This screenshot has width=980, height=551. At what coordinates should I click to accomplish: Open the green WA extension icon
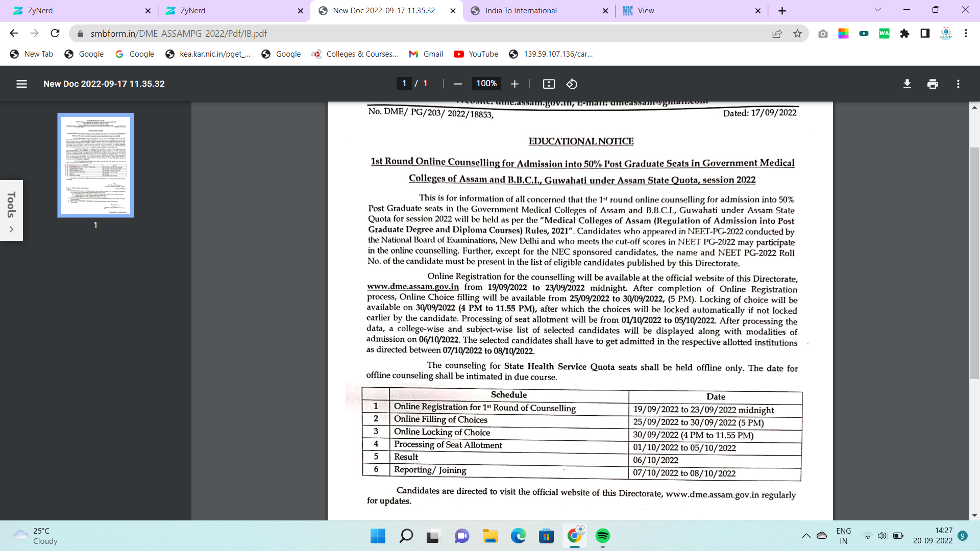tap(884, 33)
